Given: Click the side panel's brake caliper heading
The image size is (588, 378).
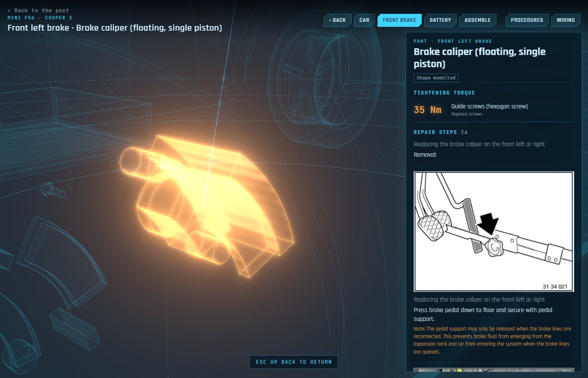Looking at the screenshot, I should coord(480,58).
